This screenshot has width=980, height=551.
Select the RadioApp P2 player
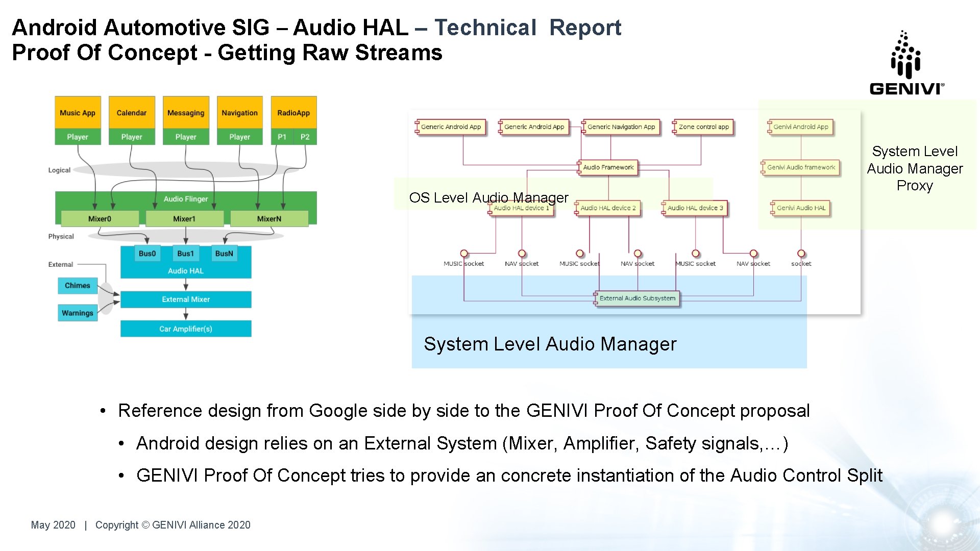pyautogui.click(x=305, y=137)
